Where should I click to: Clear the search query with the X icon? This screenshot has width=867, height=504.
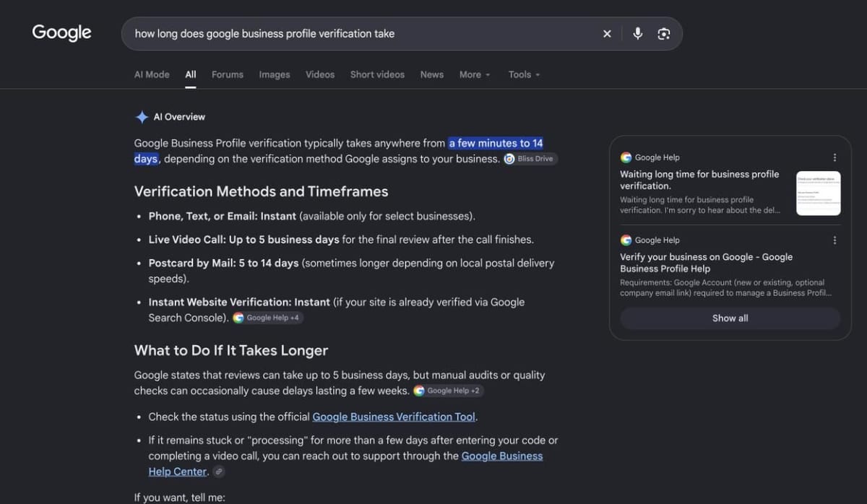click(607, 34)
